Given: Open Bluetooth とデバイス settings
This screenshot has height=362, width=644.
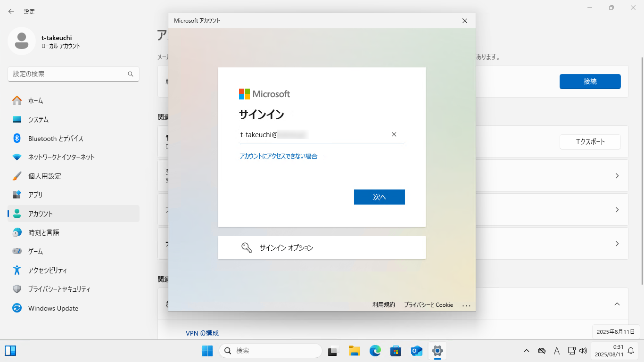Looking at the screenshot, I should (74, 138).
